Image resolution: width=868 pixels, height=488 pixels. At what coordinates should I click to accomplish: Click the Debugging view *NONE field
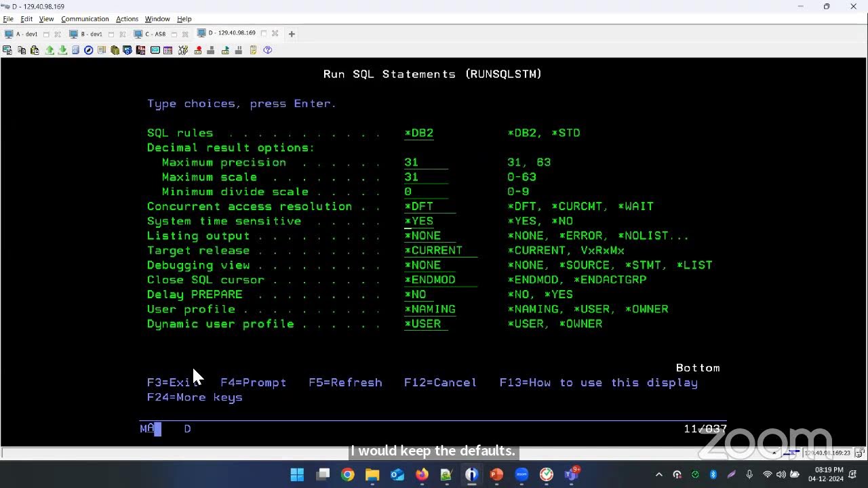click(x=430, y=265)
